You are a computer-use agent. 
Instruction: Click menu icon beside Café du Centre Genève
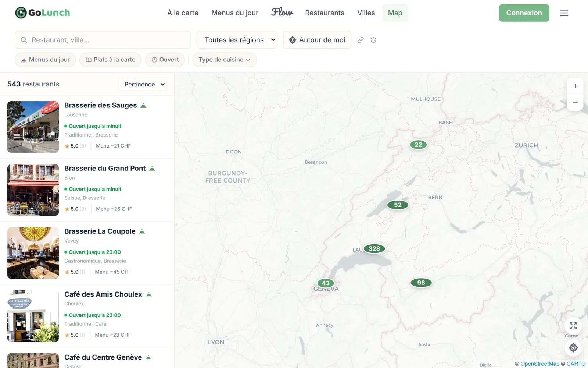click(x=148, y=358)
